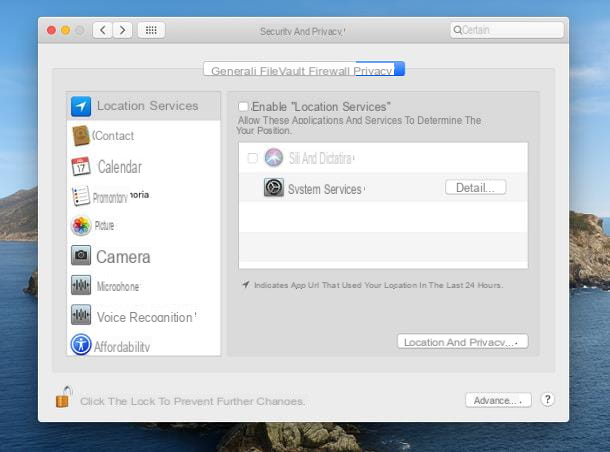610x452 pixels.
Task: Click the Photos flower icon labeled Picture
Action: (81, 226)
